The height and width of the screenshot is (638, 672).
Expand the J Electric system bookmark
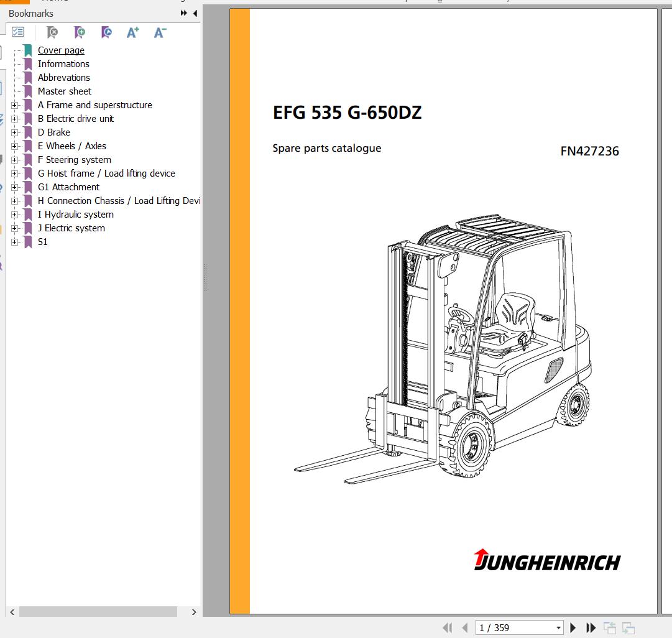coord(14,228)
